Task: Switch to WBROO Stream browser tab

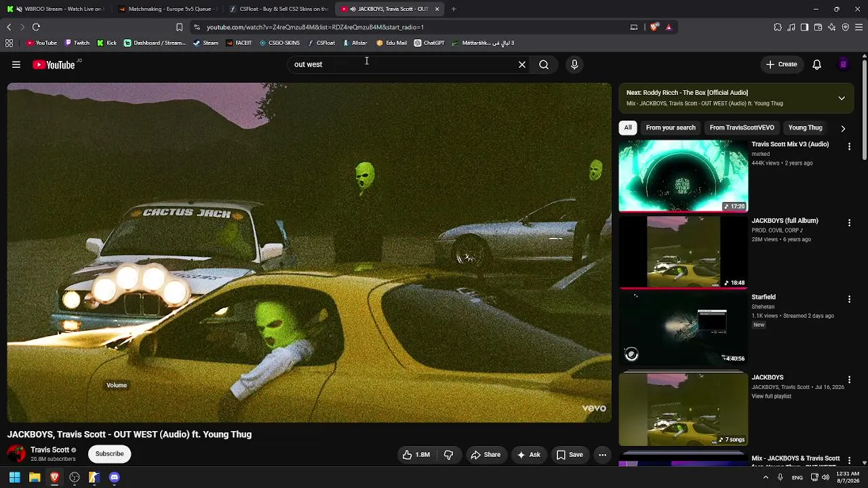Action: tap(56, 9)
